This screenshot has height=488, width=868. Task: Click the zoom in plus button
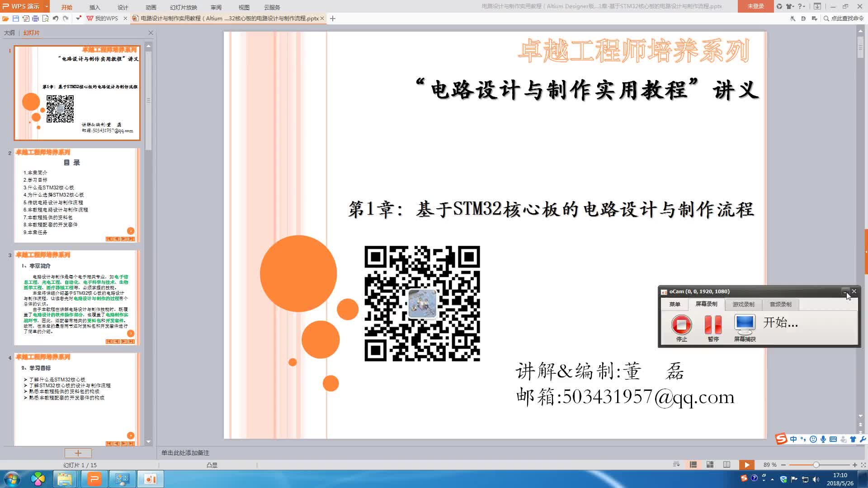854,465
